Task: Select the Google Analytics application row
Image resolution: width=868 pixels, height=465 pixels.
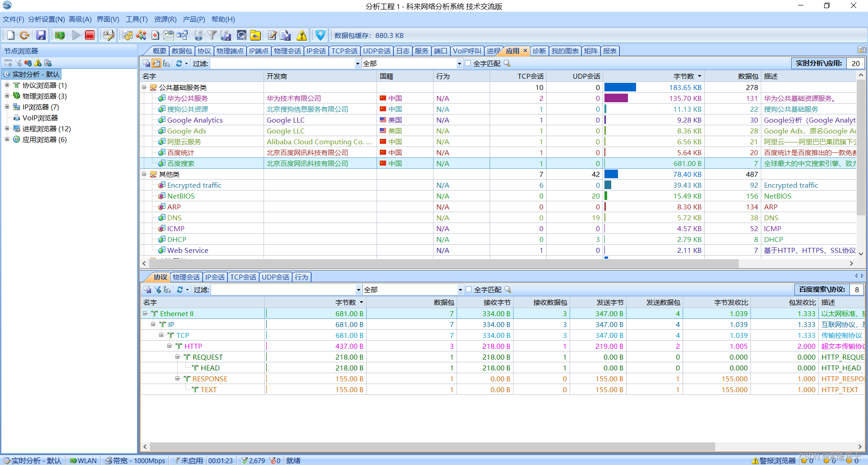Action: tap(498, 120)
